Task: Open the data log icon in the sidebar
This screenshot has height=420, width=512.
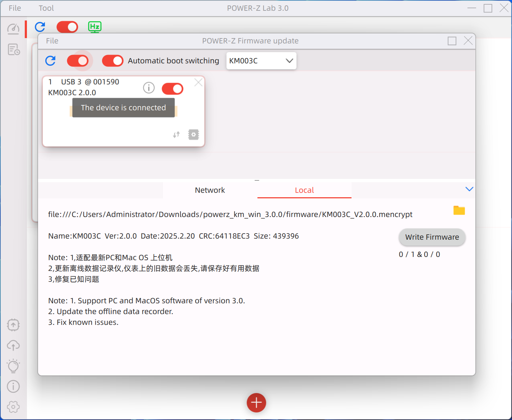Action: click(13, 50)
